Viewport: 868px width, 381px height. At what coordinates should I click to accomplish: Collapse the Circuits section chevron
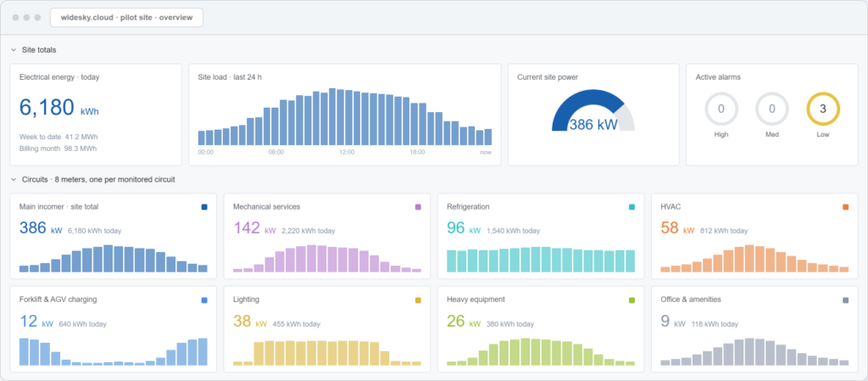14,179
